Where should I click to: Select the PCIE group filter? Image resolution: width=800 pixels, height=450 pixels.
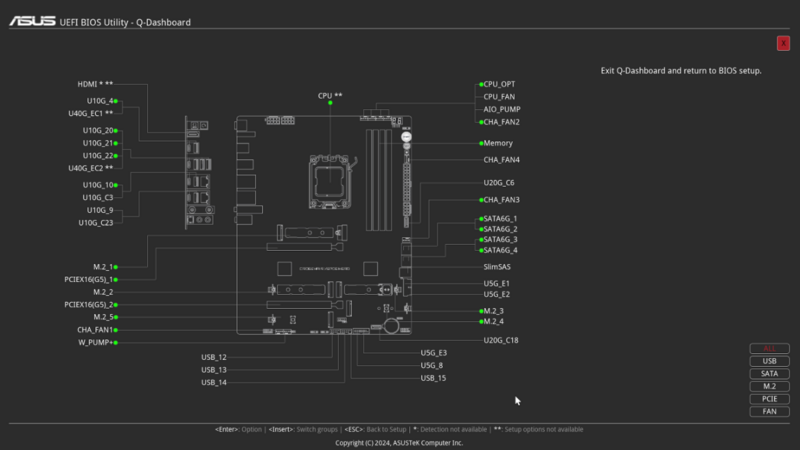(x=769, y=399)
